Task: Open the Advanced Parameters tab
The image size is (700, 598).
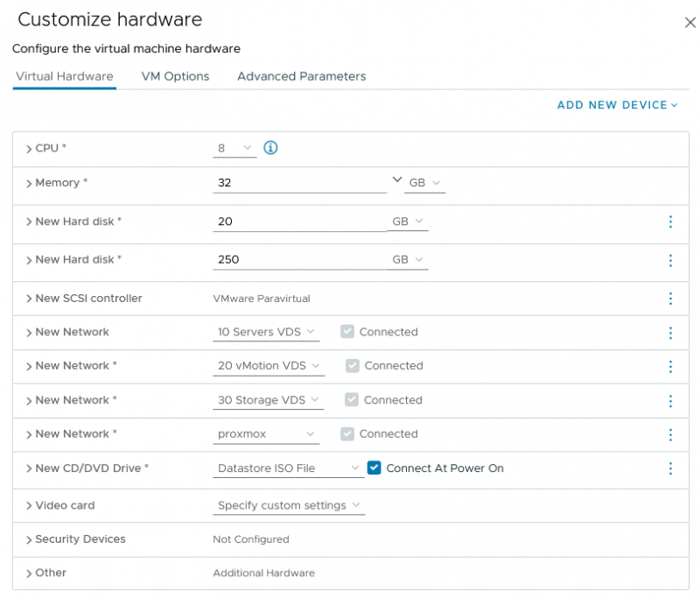Action: [300, 76]
